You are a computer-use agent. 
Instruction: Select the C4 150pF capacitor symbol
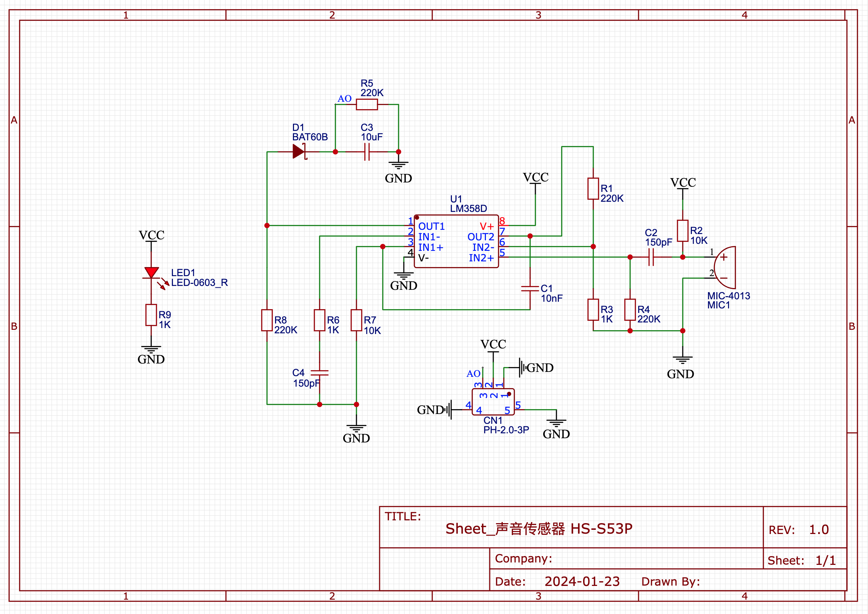point(320,373)
